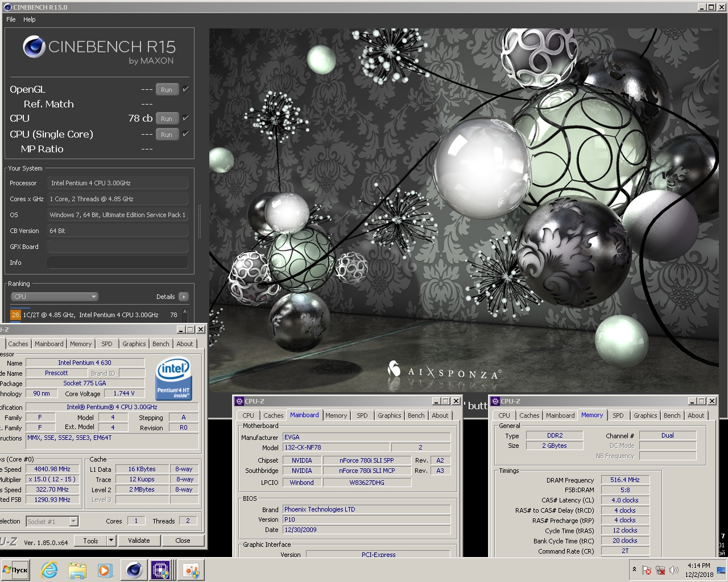
Task: Select About tab in Memory CPU-Z window
Action: point(696,415)
